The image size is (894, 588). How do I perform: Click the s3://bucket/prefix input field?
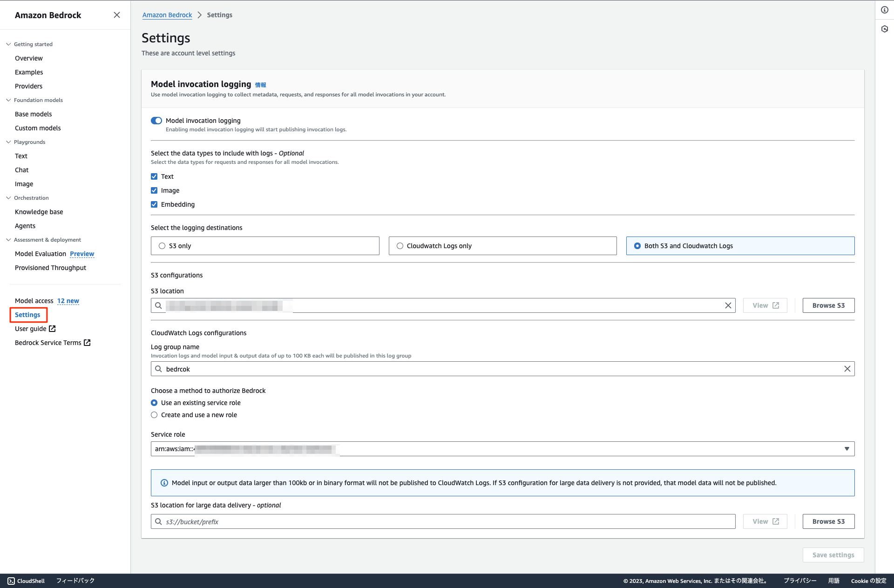click(443, 521)
